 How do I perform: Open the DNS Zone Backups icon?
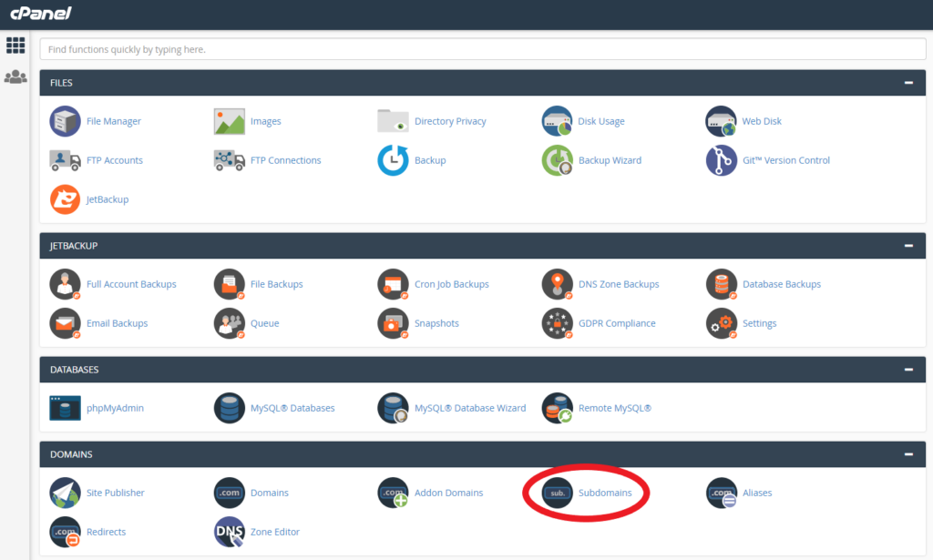557,284
